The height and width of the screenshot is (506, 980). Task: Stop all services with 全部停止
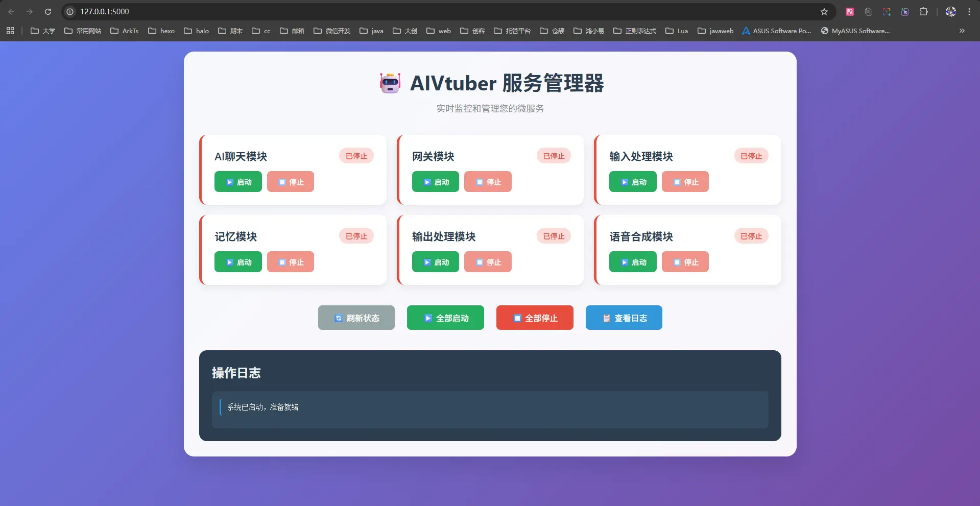click(535, 318)
